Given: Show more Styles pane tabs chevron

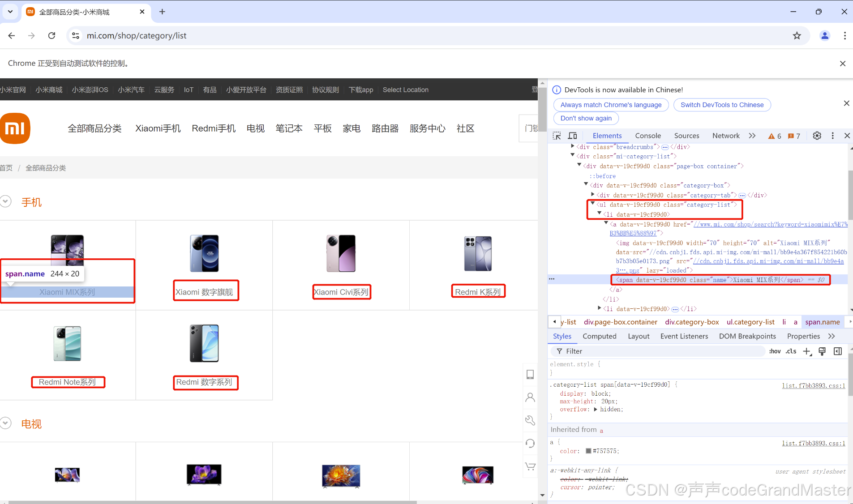Looking at the screenshot, I should (x=832, y=336).
